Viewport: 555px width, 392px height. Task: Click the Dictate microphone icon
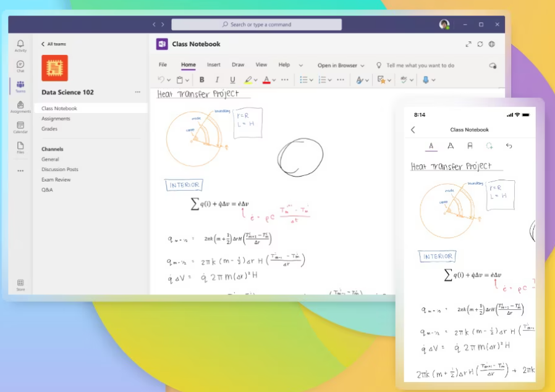[426, 80]
